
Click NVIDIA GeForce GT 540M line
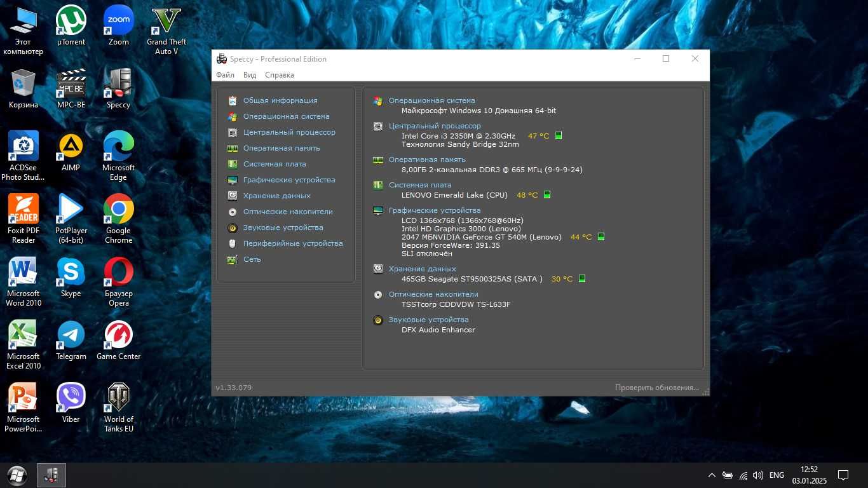pyautogui.click(x=482, y=237)
